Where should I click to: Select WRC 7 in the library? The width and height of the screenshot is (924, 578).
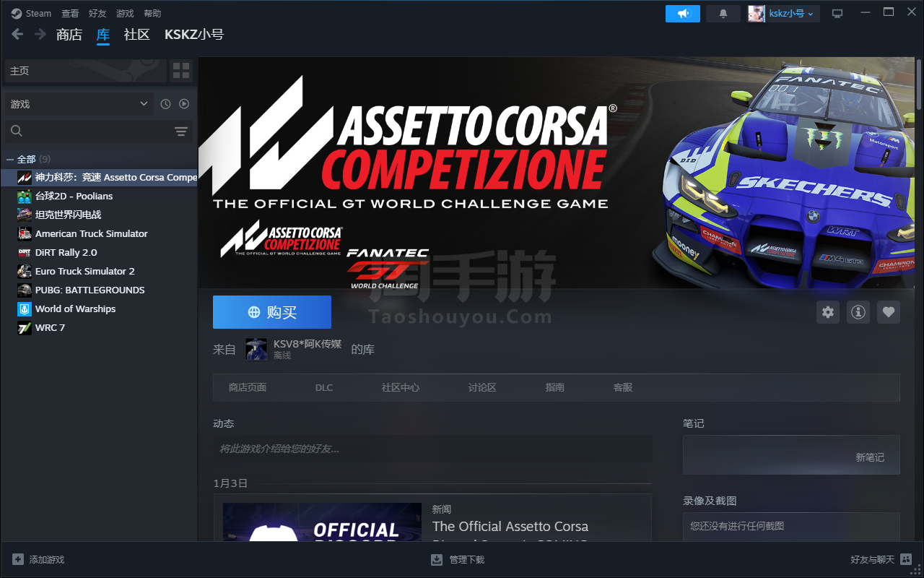(99, 327)
